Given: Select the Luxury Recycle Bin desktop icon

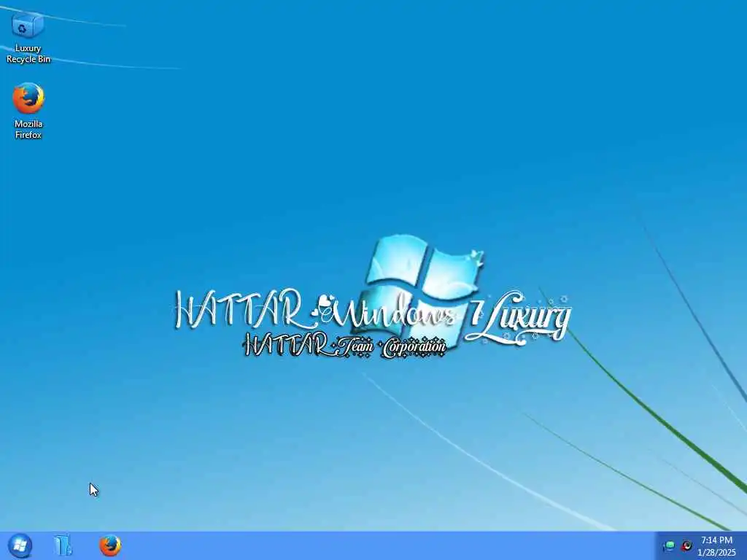Looking at the screenshot, I should (x=28, y=37).
